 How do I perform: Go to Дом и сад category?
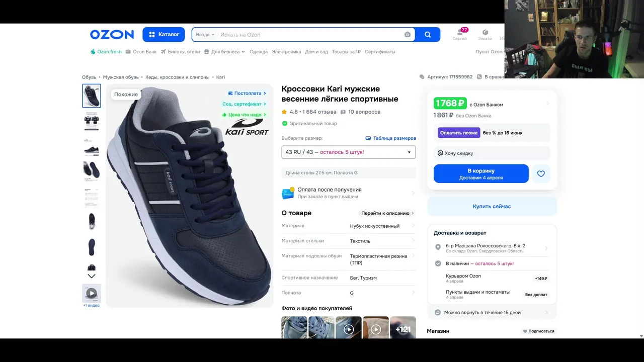tap(316, 52)
